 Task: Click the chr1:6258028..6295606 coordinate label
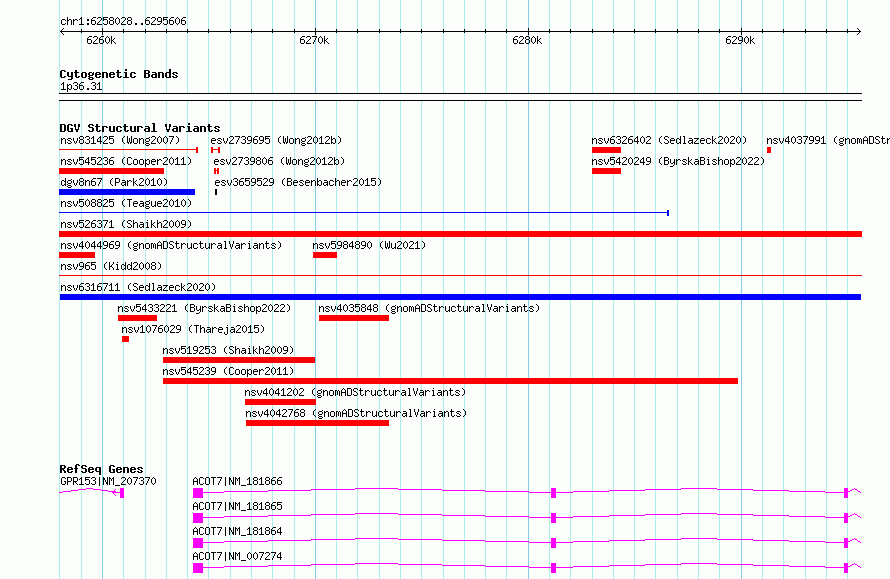click(x=123, y=21)
